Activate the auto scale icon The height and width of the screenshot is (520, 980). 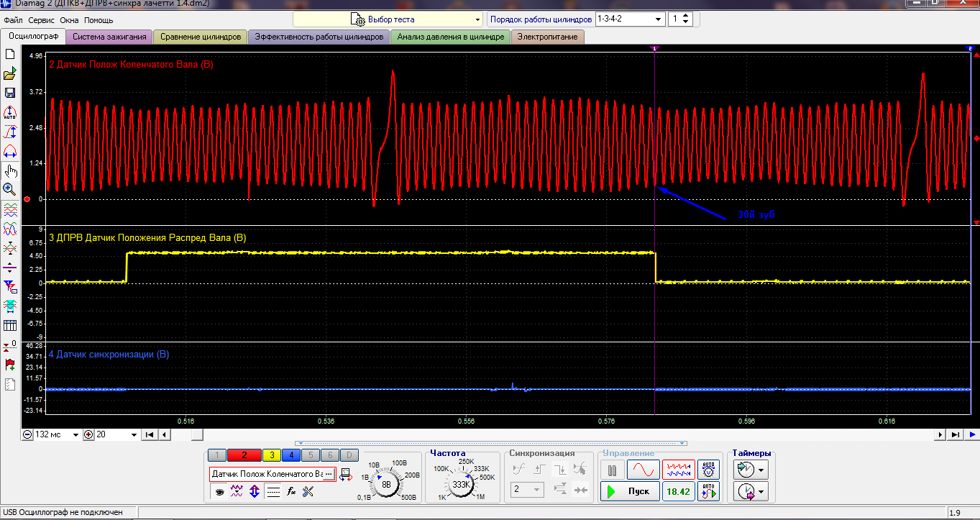pos(10,113)
